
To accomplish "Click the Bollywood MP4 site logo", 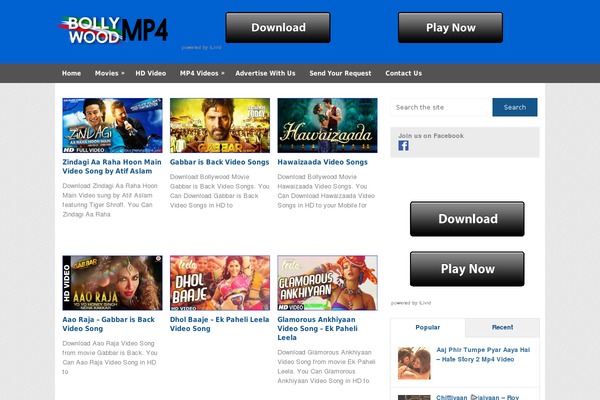I will 113,29.
